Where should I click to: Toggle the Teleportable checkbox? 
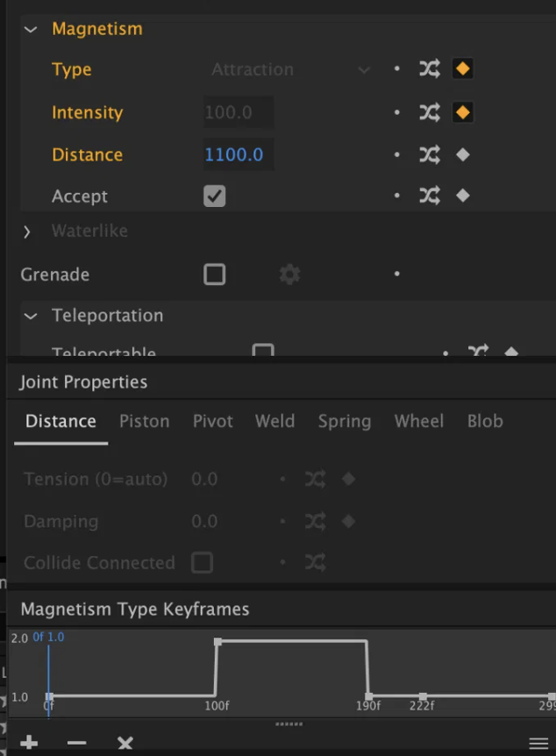263,351
